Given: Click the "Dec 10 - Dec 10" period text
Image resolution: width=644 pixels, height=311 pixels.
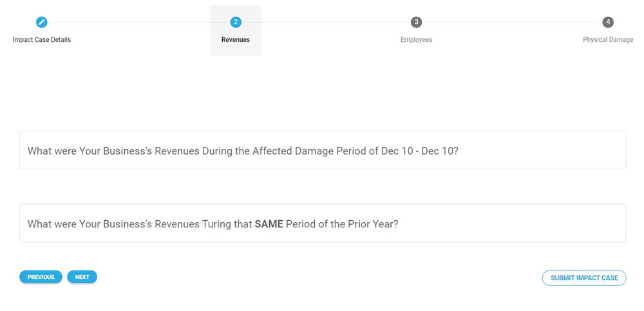Looking at the screenshot, I should (419, 151).
